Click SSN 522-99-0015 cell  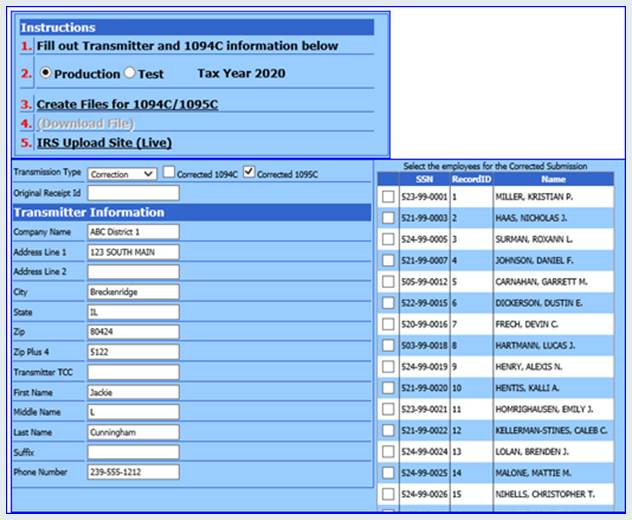(424, 303)
